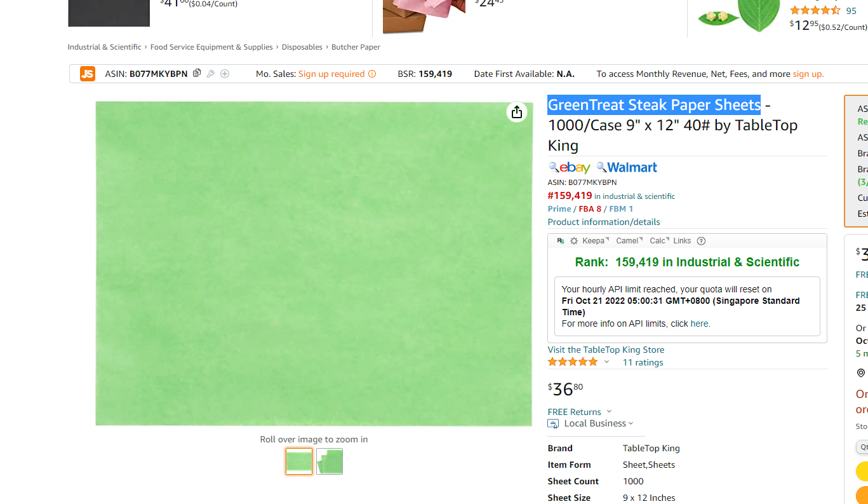This screenshot has width=868, height=504.
Task: Click the FBA 8 seller count
Action: (590, 208)
